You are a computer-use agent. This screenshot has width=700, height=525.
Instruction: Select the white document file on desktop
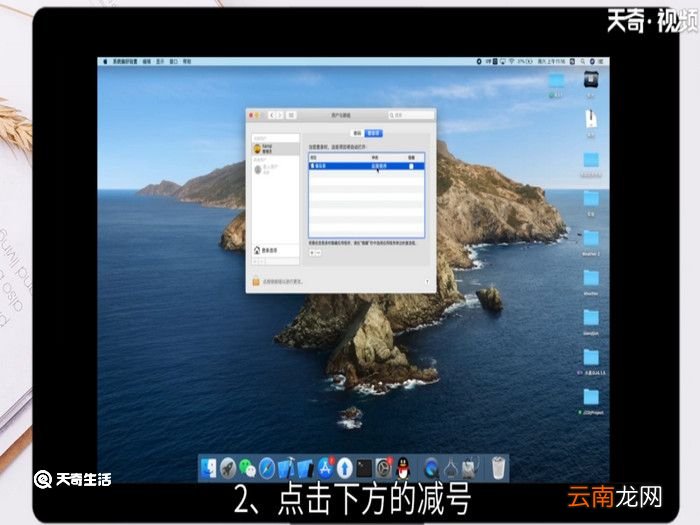coord(591,119)
